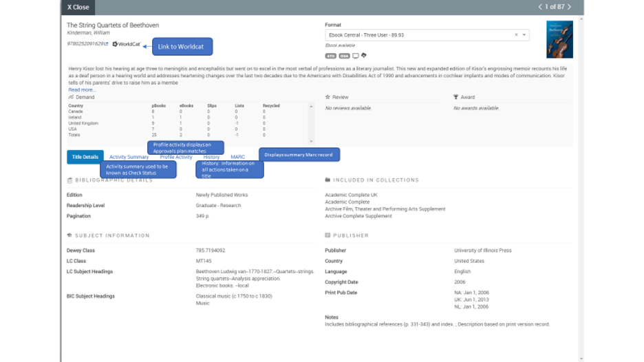The image size is (644, 362).
Task: Open the History tab
Action: coord(211,157)
